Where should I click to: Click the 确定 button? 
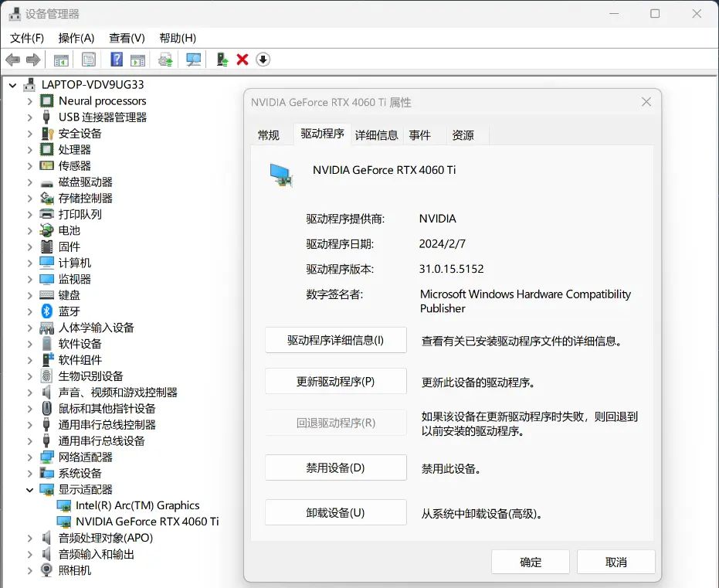[x=531, y=562]
